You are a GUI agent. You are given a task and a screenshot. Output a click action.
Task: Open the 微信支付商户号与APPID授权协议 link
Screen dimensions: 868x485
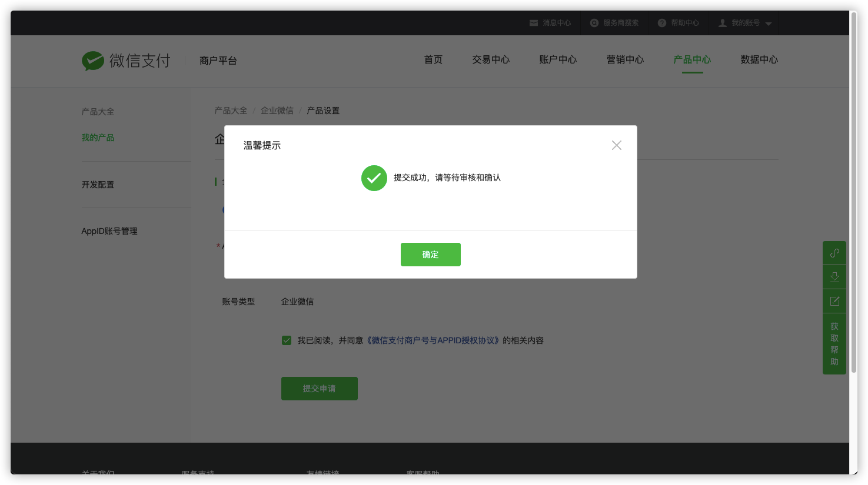(433, 340)
